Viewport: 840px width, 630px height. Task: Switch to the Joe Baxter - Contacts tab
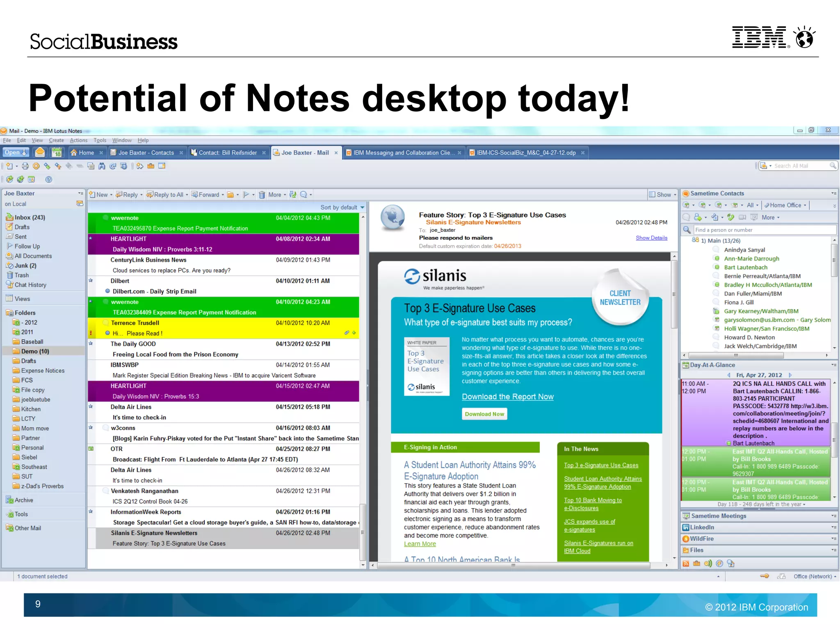(x=146, y=153)
